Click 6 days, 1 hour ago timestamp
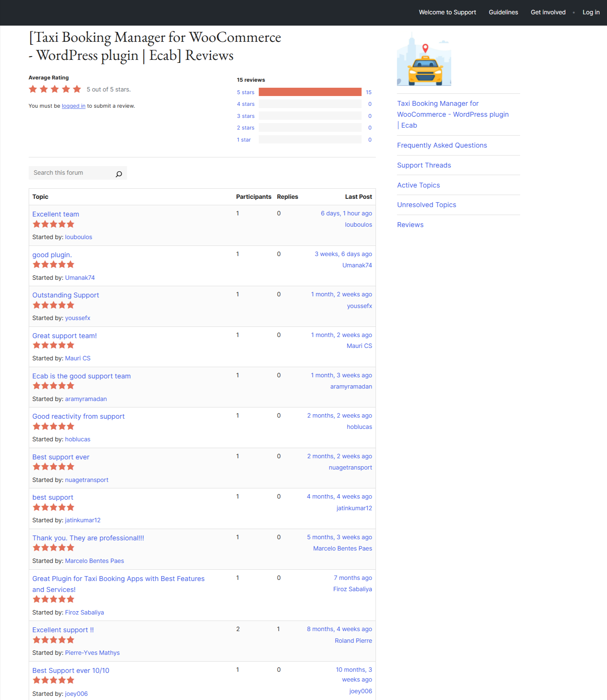 coord(346,214)
